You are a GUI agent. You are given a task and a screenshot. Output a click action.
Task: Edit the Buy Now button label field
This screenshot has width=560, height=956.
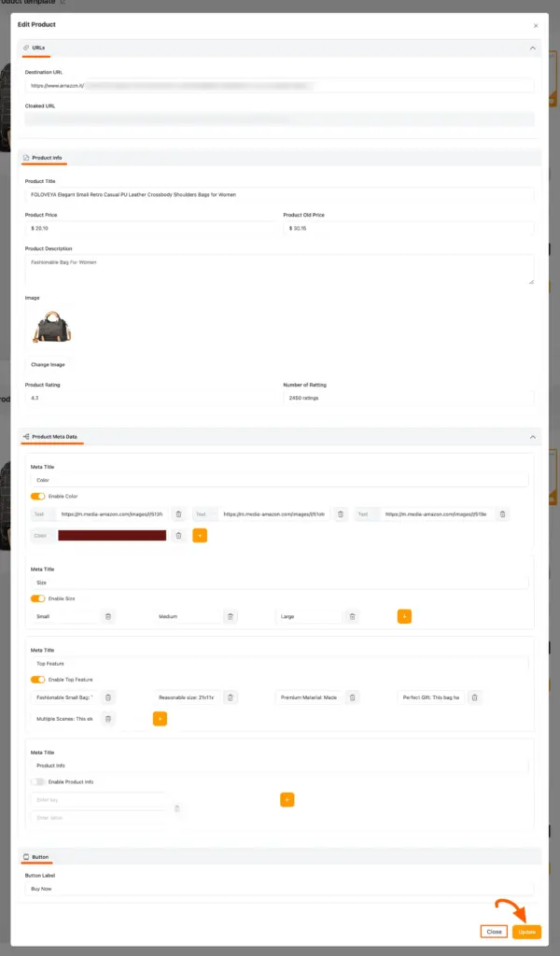pyautogui.click(x=280, y=889)
